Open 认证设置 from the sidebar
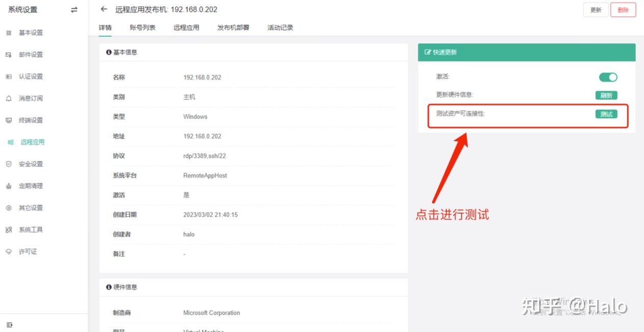Screen dimensions: 644x332 tap(9, 76)
